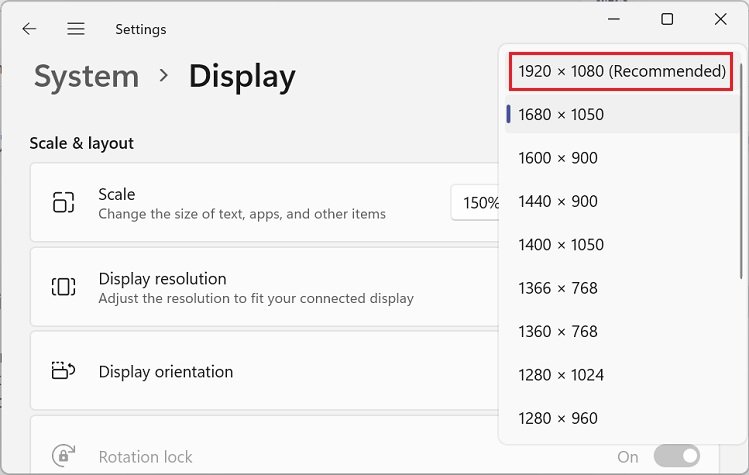Close the Settings window
The image size is (749, 475).
tap(720, 19)
